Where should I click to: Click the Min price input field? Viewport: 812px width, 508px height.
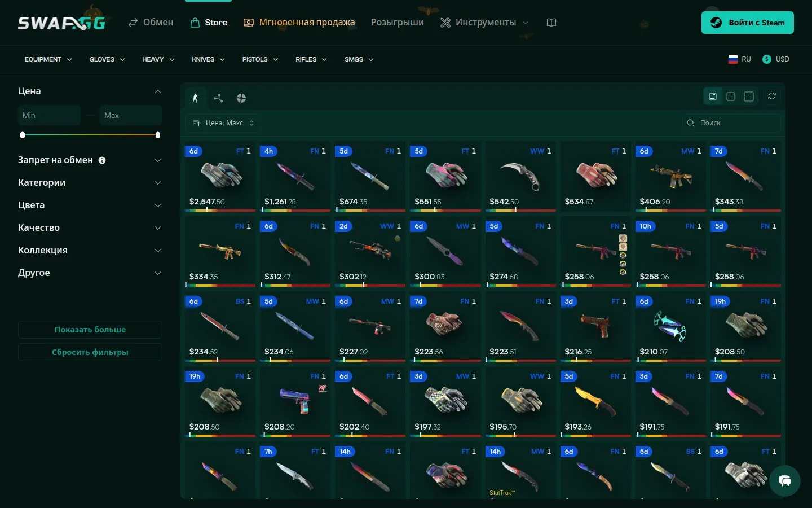coord(49,115)
